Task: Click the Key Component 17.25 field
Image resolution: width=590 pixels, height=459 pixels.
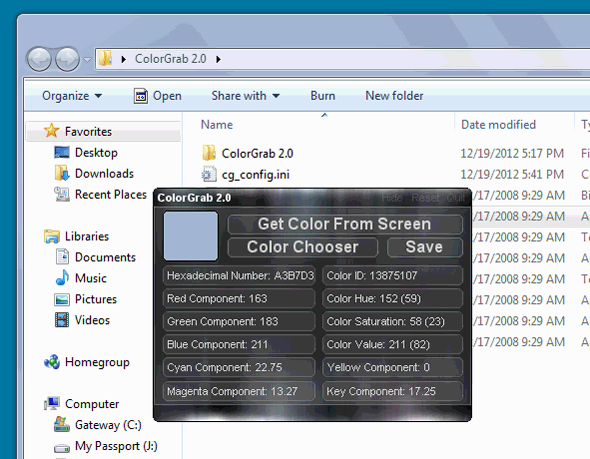Action: [392, 391]
